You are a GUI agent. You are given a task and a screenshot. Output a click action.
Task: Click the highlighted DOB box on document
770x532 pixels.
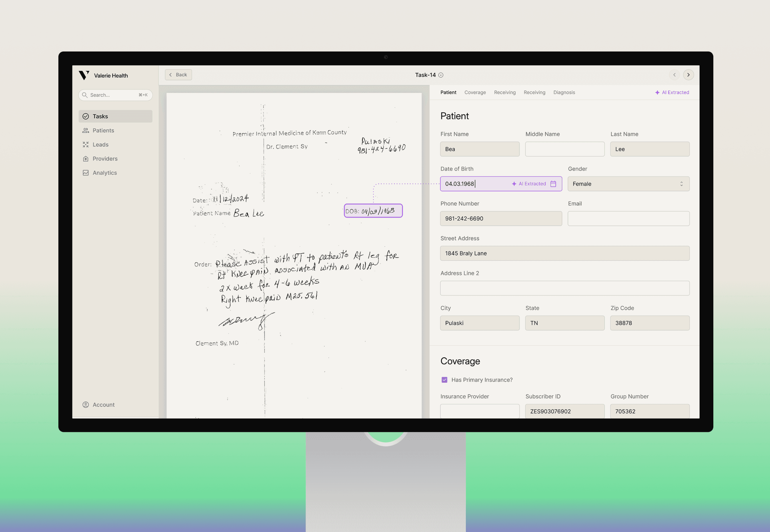[373, 211]
